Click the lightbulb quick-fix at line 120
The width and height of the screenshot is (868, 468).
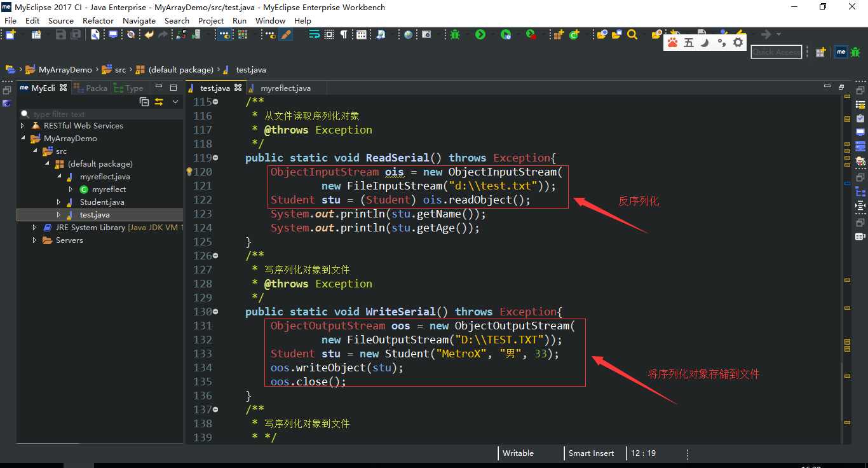click(189, 172)
